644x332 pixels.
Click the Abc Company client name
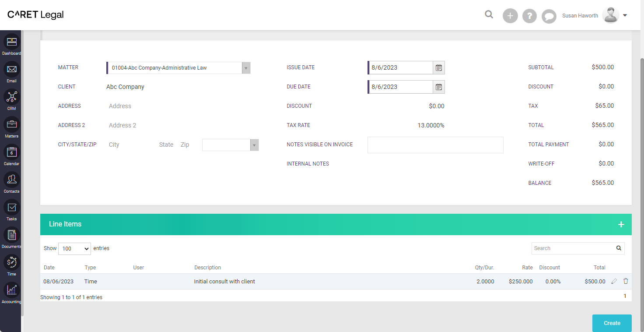tap(125, 87)
